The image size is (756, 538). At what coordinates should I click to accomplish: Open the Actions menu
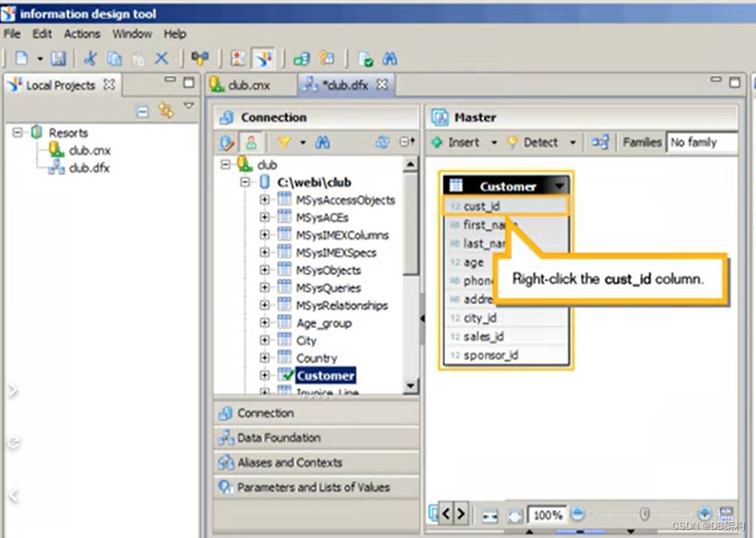[x=81, y=33]
